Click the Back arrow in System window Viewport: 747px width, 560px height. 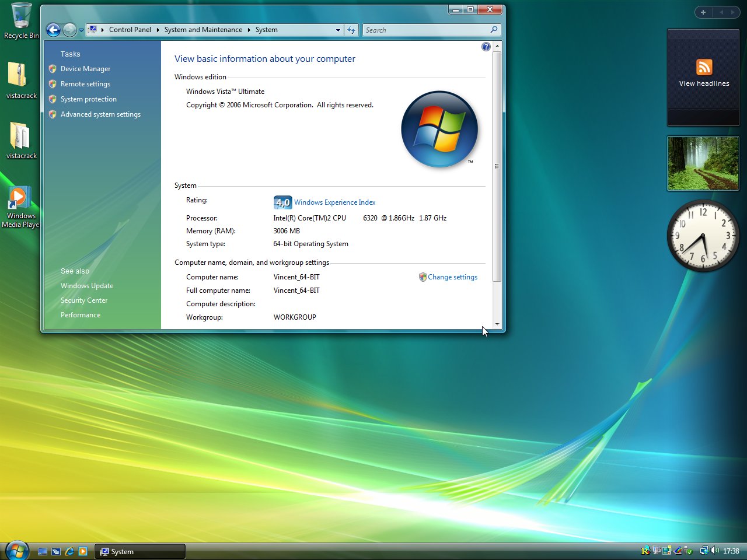coord(54,30)
